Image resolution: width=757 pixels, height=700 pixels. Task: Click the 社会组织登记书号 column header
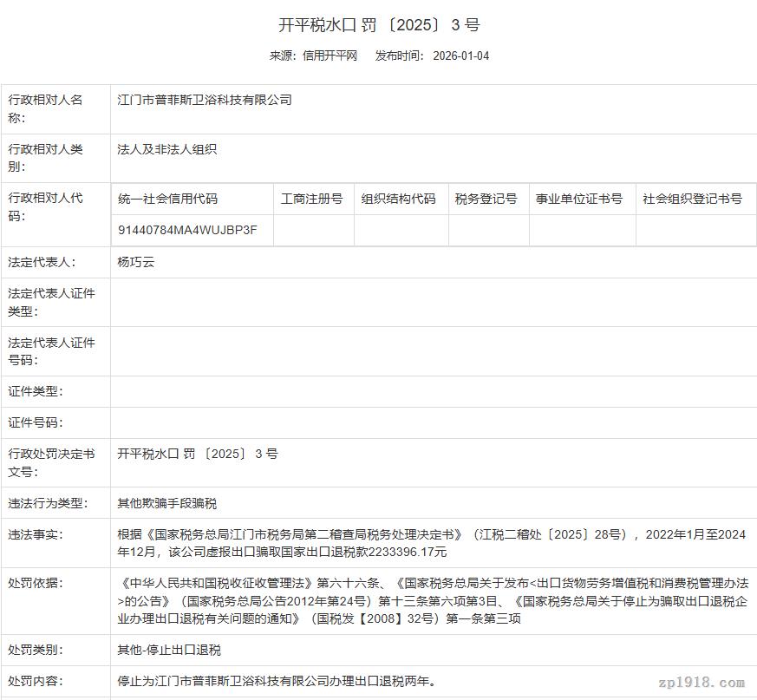point(692,199)
